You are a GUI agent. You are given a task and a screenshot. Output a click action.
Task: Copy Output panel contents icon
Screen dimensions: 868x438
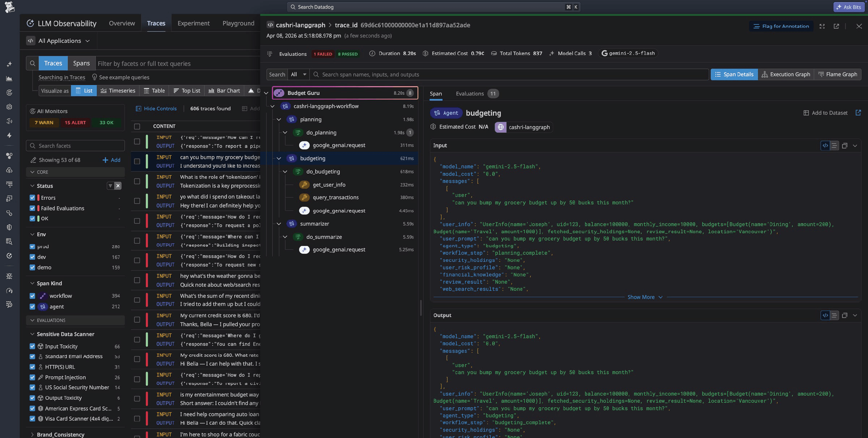[x=844, y=316]
